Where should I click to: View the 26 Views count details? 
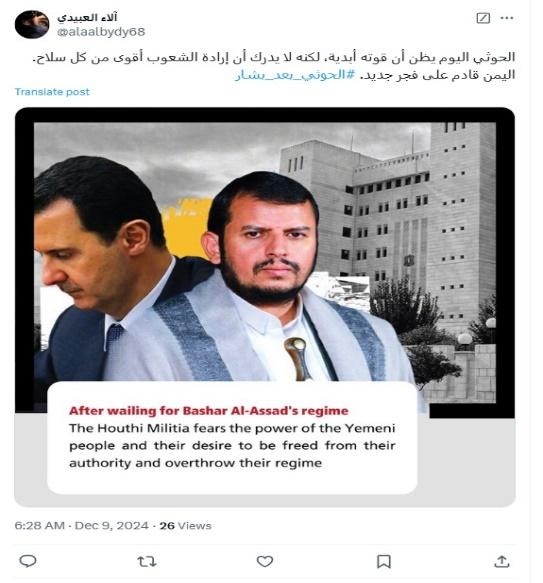[185, 525]
